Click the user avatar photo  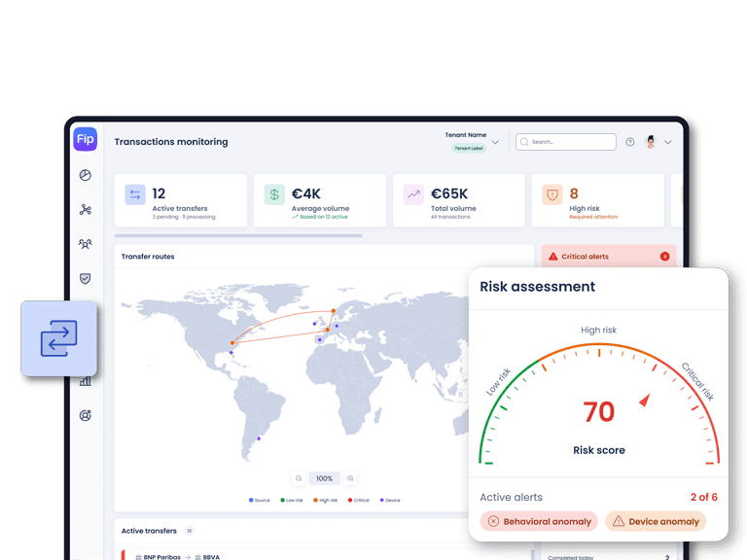651,141
